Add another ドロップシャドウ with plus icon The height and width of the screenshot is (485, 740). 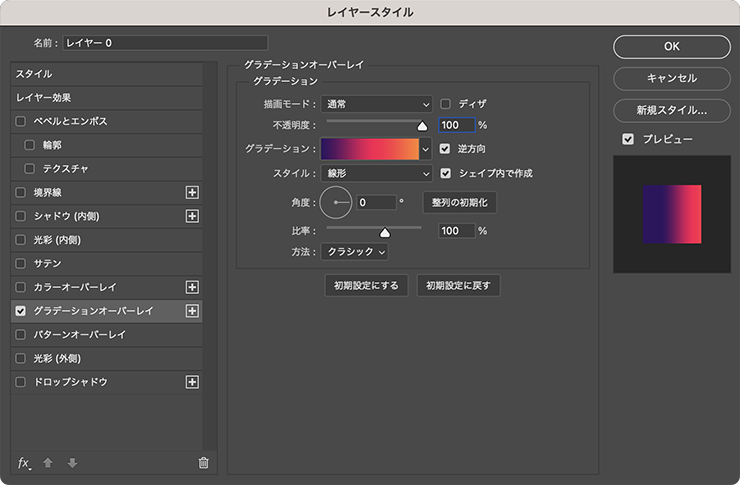click(193, 382)
